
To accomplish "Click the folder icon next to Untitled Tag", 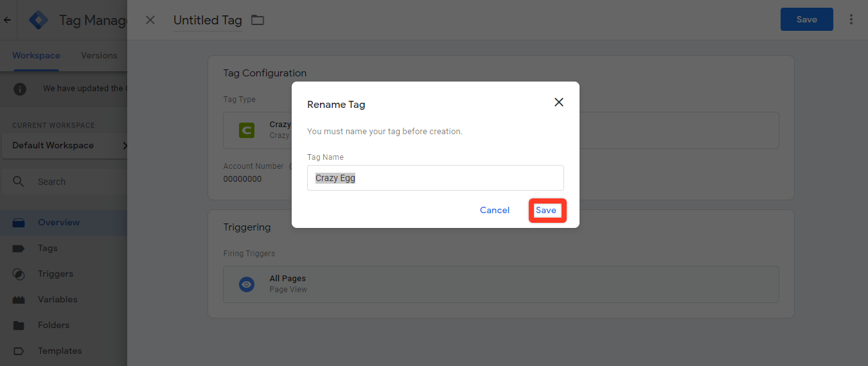I will coord(258,20).
